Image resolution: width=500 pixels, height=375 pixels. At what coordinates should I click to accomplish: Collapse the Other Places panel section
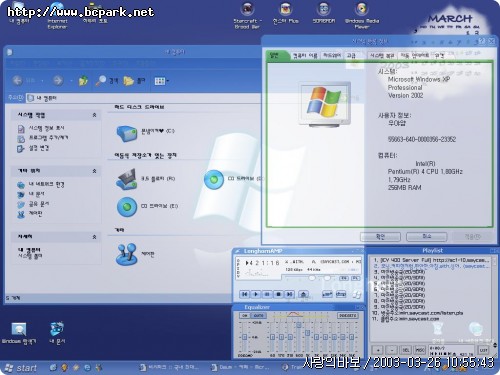94,171
